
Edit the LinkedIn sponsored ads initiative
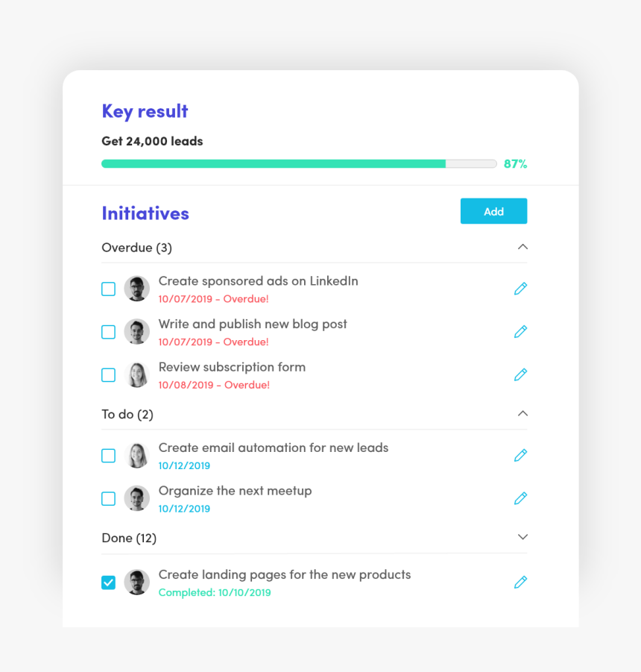[x=520, y=289]
